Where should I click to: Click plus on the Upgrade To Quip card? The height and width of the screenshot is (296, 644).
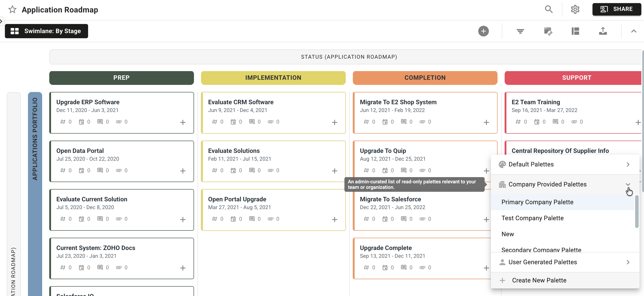(x=486, y=171)
